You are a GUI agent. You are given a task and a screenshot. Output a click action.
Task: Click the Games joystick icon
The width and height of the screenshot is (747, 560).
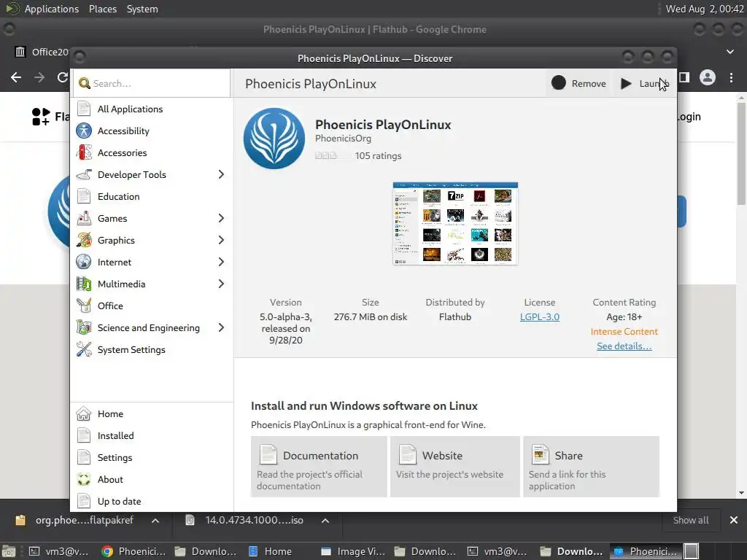(84, 218)
